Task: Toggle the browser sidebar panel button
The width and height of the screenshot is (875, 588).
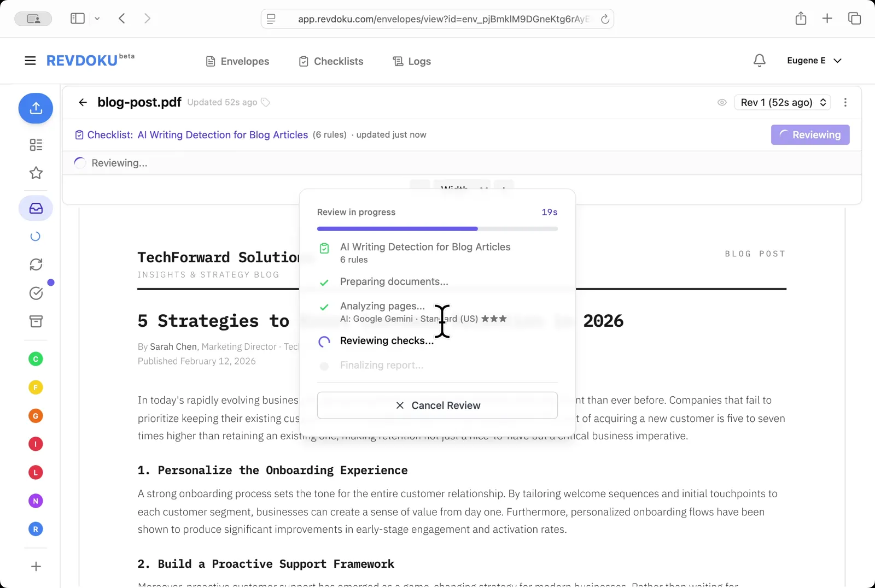Action: pyautogui.click(x=78, y=19)
